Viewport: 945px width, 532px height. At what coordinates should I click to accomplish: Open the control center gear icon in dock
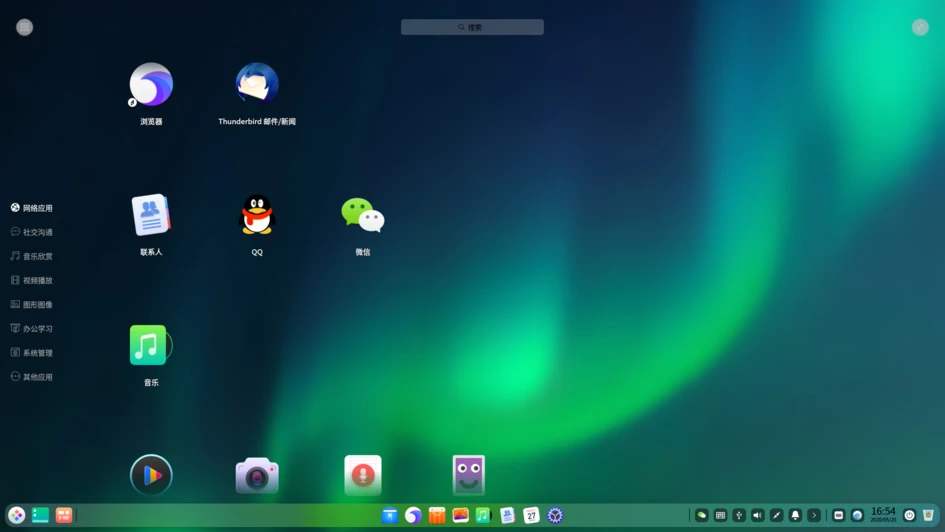[x=555, y=516]
